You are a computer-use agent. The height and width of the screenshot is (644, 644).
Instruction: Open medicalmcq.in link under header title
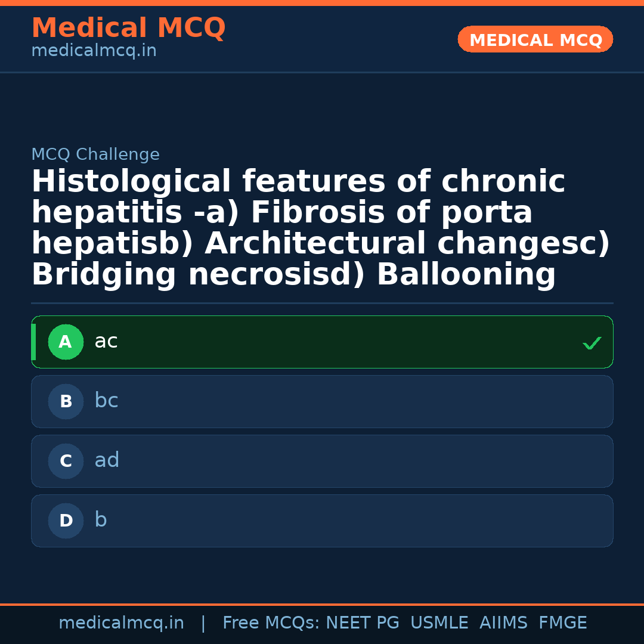[x=94, y=51]
